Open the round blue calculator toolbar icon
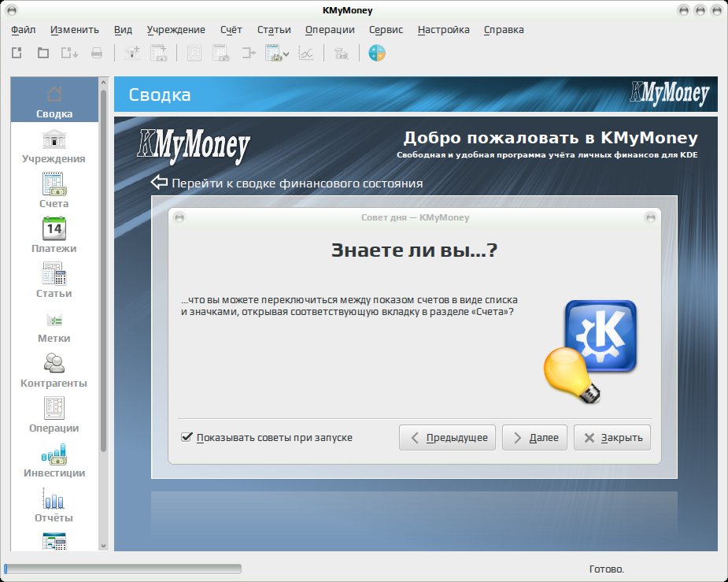The height and width of the screenshot is (582, 728). [x=377, y=53]
